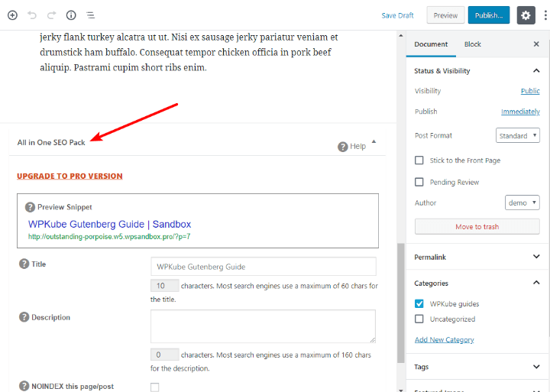The width and height of the screenshot is (550, 392).
Task: Click the editor scrollbar down arrow
Action: 401,389
